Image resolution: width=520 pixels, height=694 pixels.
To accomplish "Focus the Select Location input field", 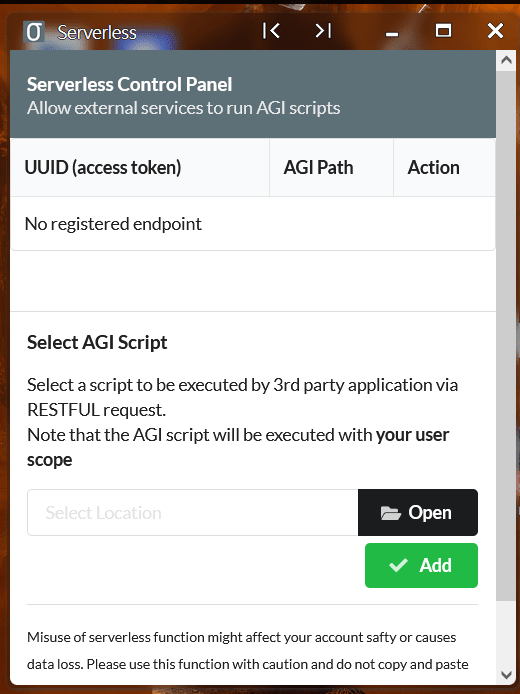I will pos(193,513).
